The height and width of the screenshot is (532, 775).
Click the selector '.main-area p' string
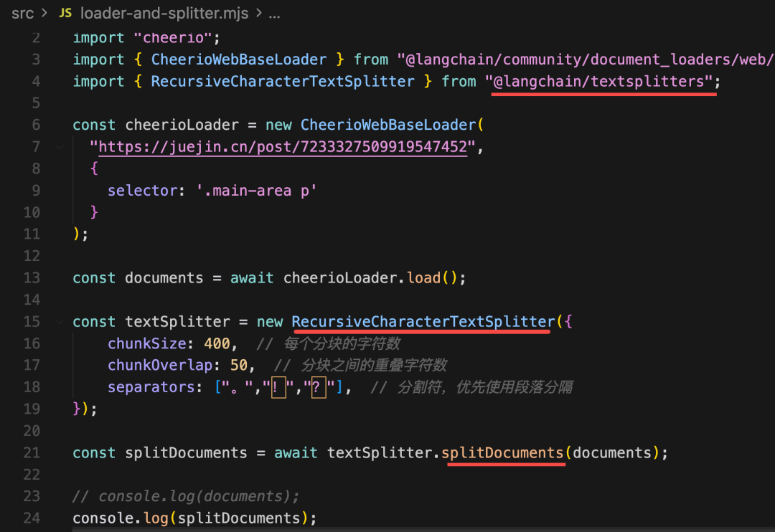[256, 191]
